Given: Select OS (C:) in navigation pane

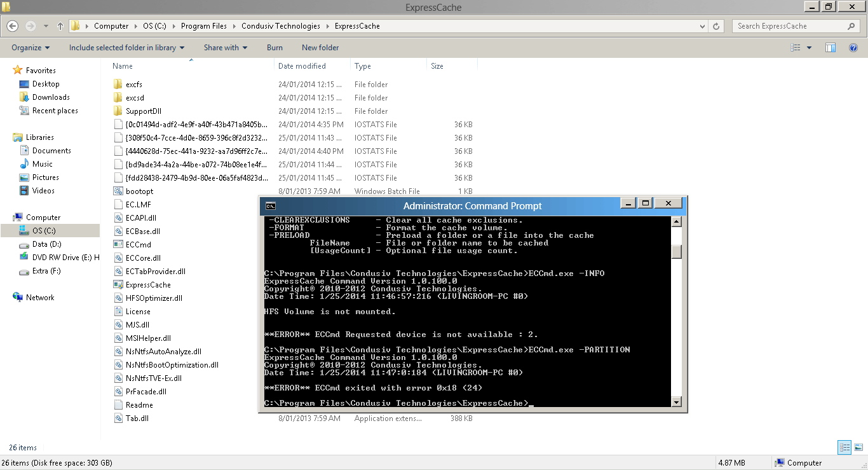Looking at the screenshot, I should (50, 231).
